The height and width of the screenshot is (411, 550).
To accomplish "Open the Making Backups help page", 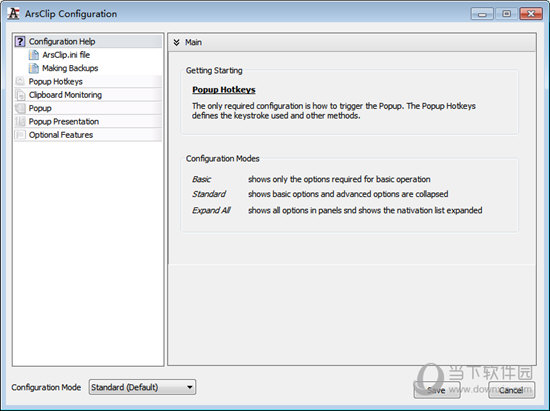I will click(x=70, y=68).
